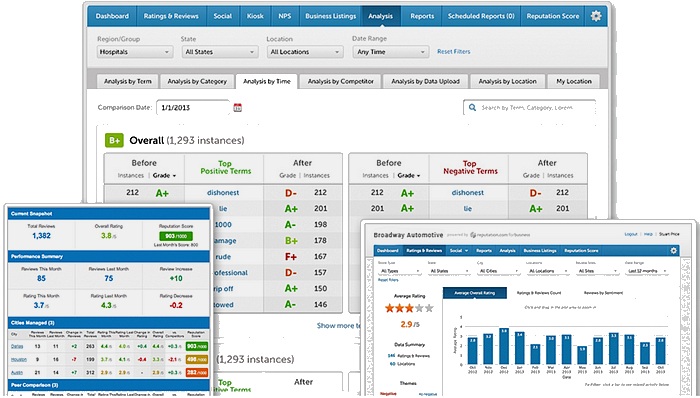
Task: Switch to Analysis by Term subtab
Action: (128, 82)
